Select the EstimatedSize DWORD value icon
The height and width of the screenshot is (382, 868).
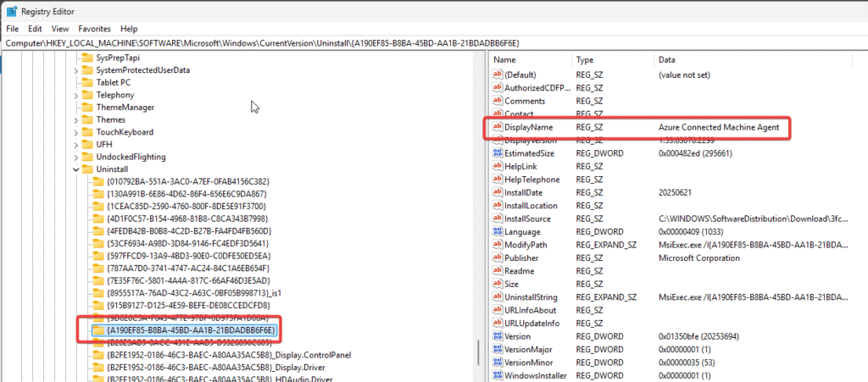[x=497, y=153]
